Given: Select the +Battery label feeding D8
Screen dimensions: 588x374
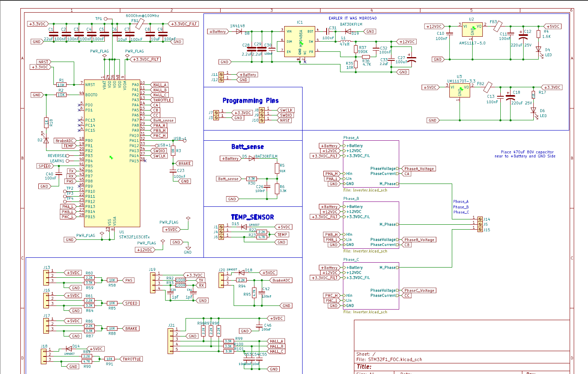Looking at the screenshot, I should [219, 31].
